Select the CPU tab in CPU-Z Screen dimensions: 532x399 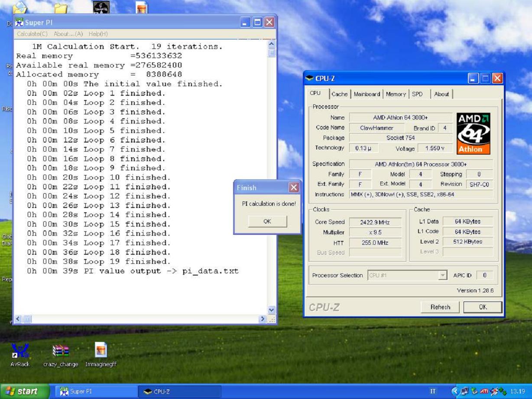click(x=315, y=93)
